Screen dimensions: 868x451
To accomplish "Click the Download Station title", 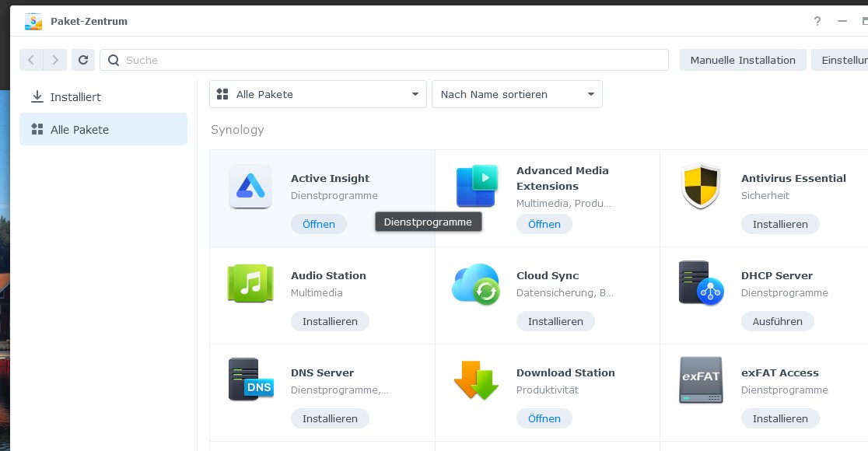I will (x=565, y=373).
